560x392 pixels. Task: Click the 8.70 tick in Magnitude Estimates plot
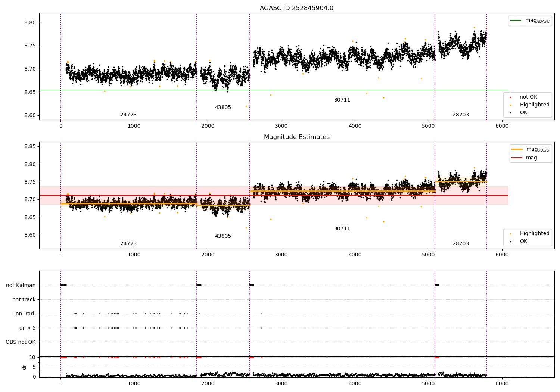pyautogui.click(x=30, y=200)
